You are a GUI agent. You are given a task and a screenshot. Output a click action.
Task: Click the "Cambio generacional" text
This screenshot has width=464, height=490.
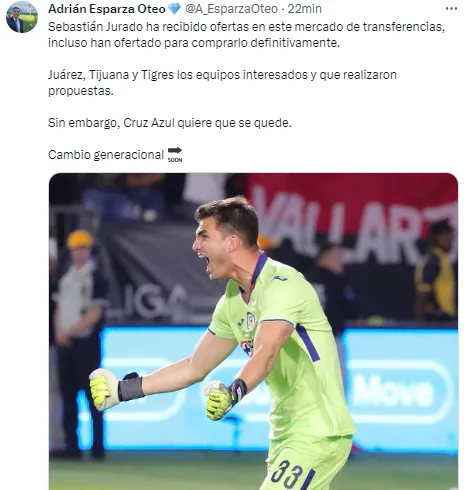tap(106, 155)
